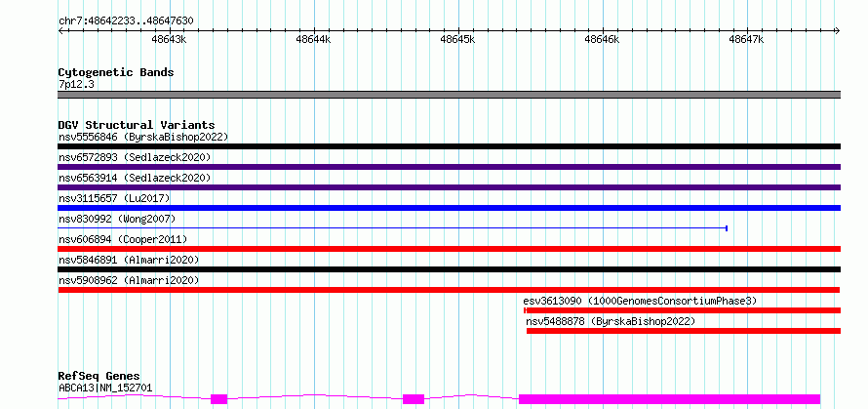The width and height of the screenshot is (868, 409).
Task: Click nsv5488878 (ByrskaBishop2022) label
Action: [x=611, y=321]
